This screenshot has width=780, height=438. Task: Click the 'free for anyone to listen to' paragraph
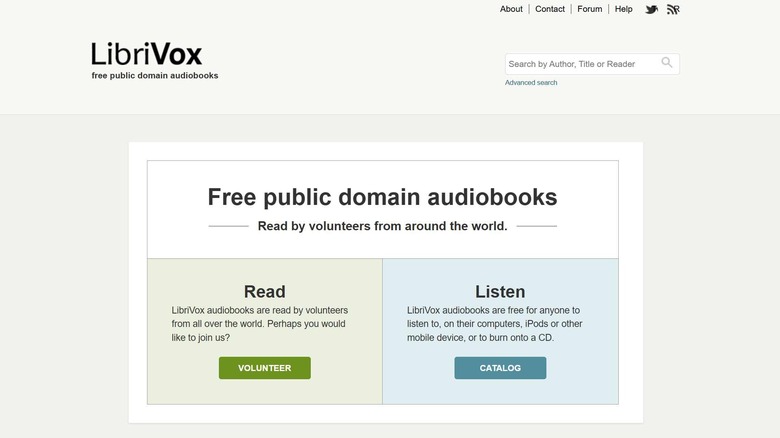[495, 324]
